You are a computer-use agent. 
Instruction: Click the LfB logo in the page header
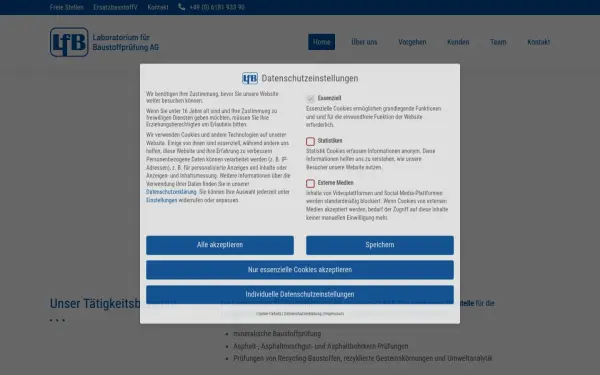[x=69, y=42]
